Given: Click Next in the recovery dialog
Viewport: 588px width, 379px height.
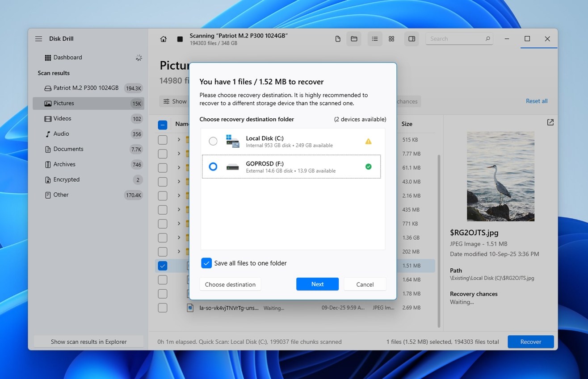Looking at the screenshot, I should (317, 284).
